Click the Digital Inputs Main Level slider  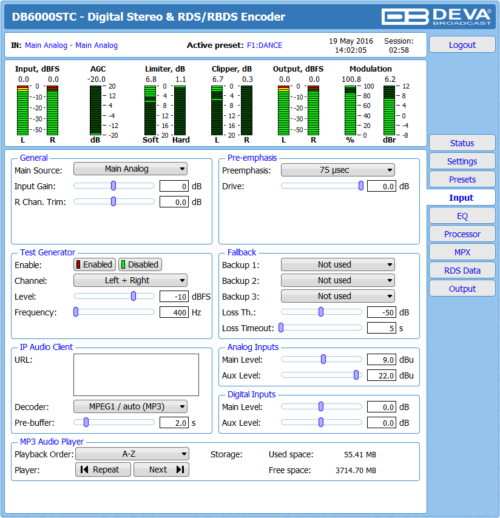[x=321, y=406]
